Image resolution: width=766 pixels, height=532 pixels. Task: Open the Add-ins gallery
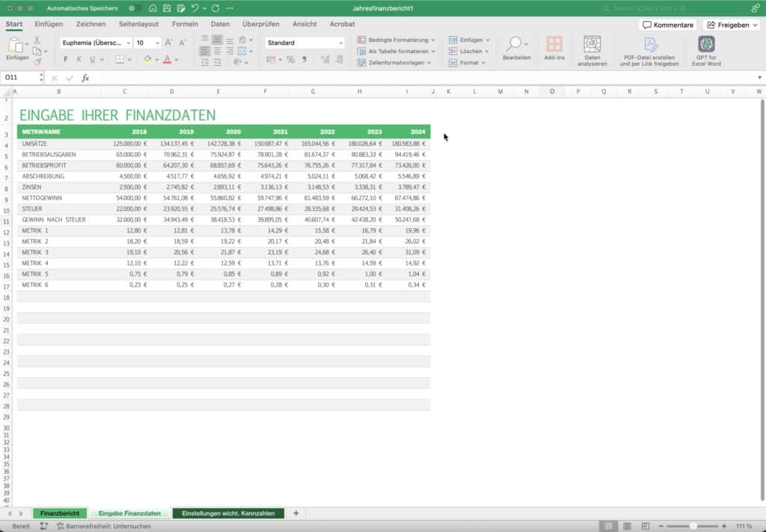pyautogui.click(x=554, y=46)
